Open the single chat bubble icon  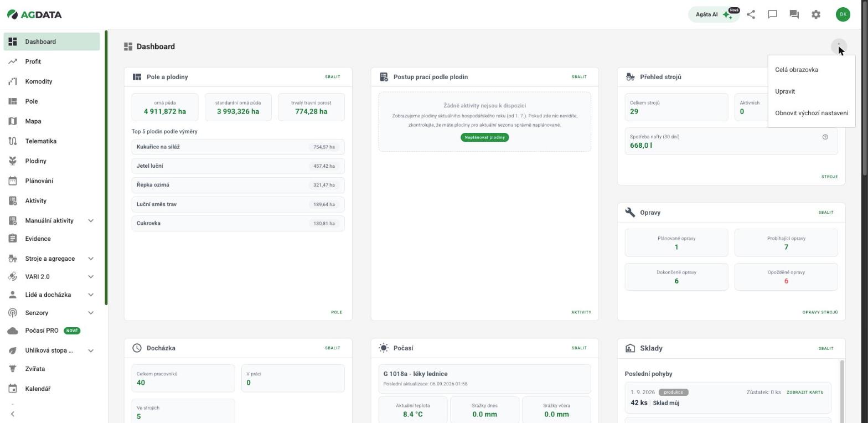coord(772,14)
